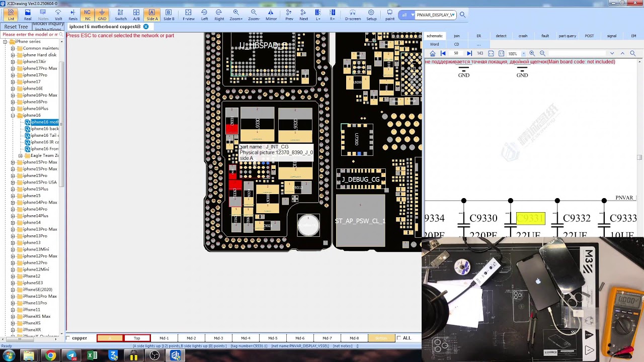Click the A/B view icon
This screenshot has width=644, height=362.
[x=136, y=15]
